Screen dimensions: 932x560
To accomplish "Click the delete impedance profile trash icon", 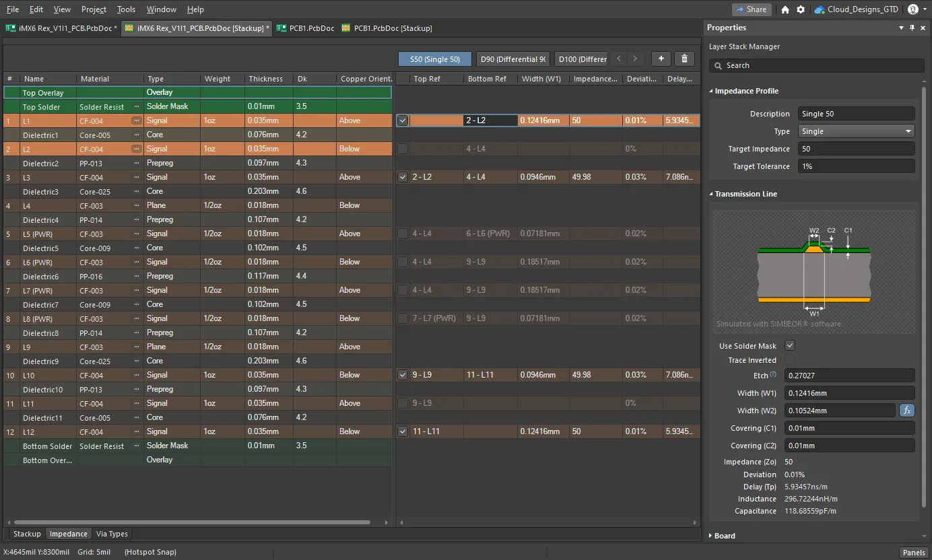I will pyautogui.click(x=684, y=59).
